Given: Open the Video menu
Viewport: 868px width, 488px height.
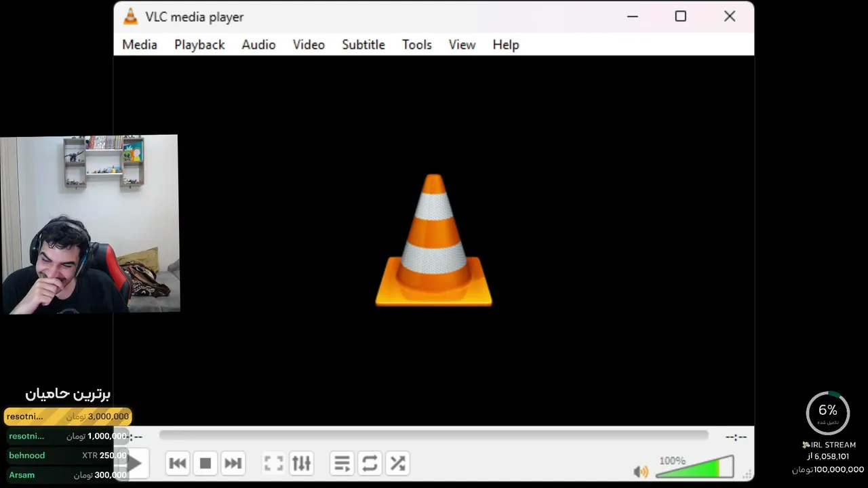Looking at the screenshot, I should [309, 45].
